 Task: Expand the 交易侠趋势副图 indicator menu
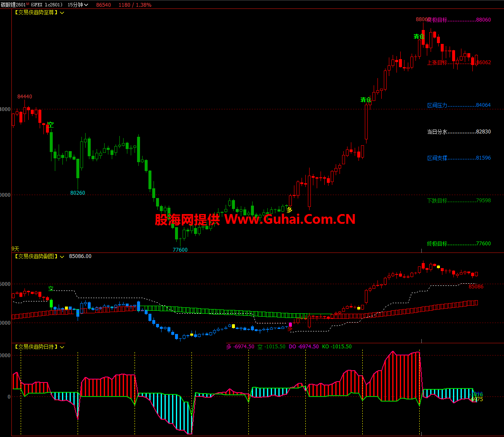(x=62, y=256)
